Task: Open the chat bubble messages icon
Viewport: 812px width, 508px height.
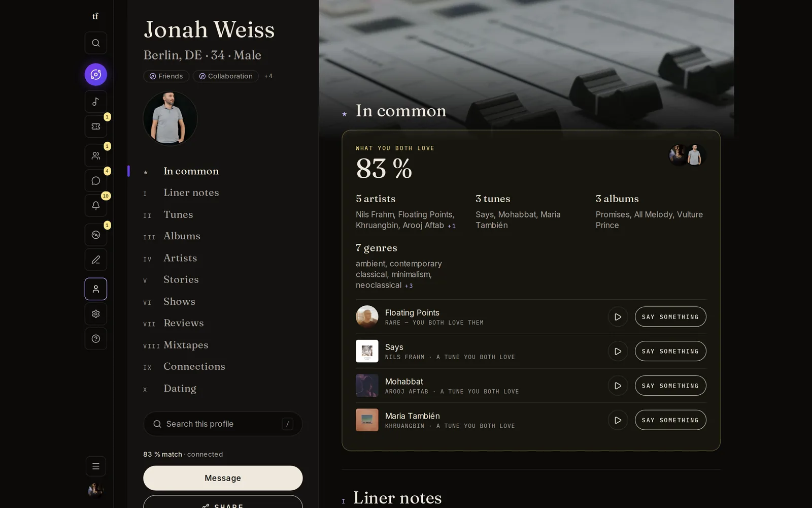Action: point(96,181)
